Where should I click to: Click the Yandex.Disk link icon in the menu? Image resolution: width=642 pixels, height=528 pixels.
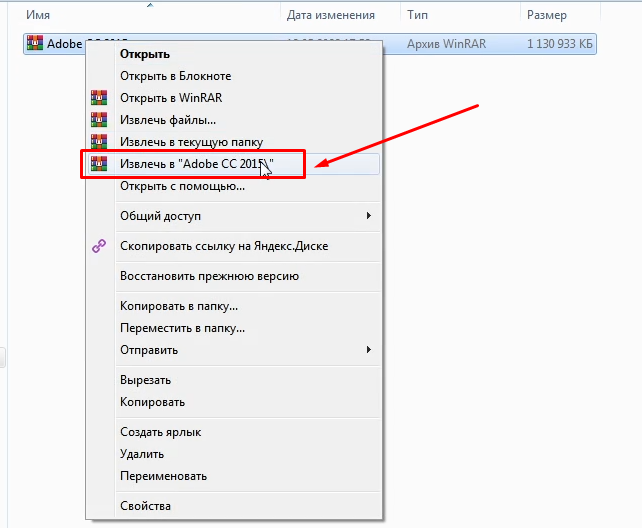coord(99,246)
